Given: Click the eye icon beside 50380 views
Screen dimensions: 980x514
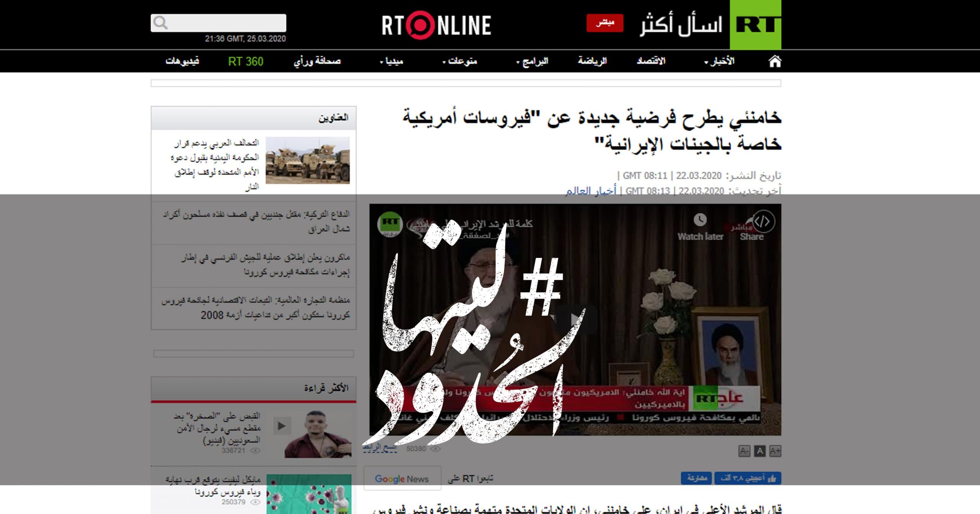Looking at the screenshot, I should tap(435, 449).
